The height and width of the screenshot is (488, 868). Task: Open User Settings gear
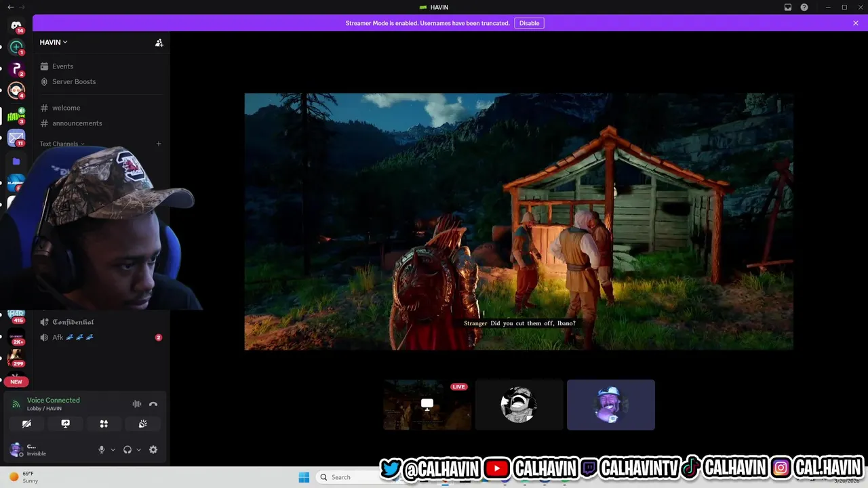[153, 449]
